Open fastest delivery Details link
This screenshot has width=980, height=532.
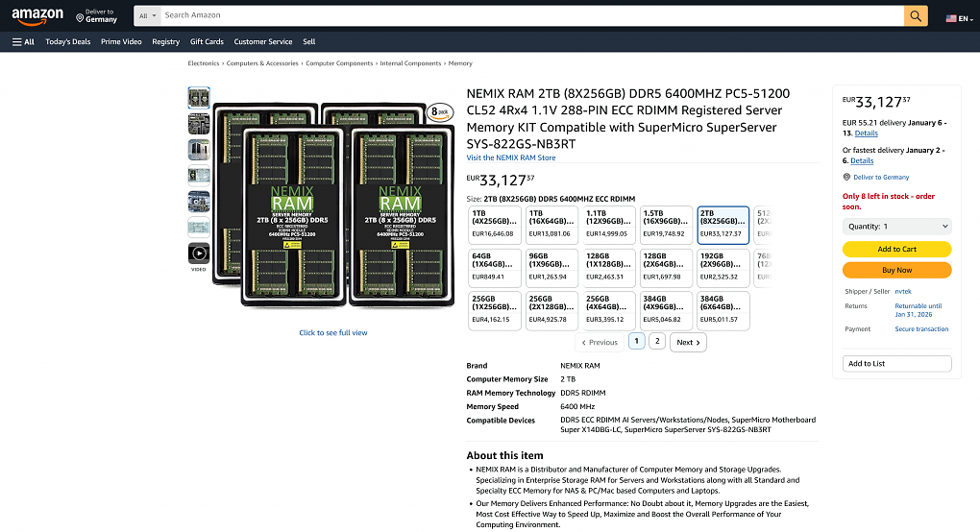click(x=862, y=160)
